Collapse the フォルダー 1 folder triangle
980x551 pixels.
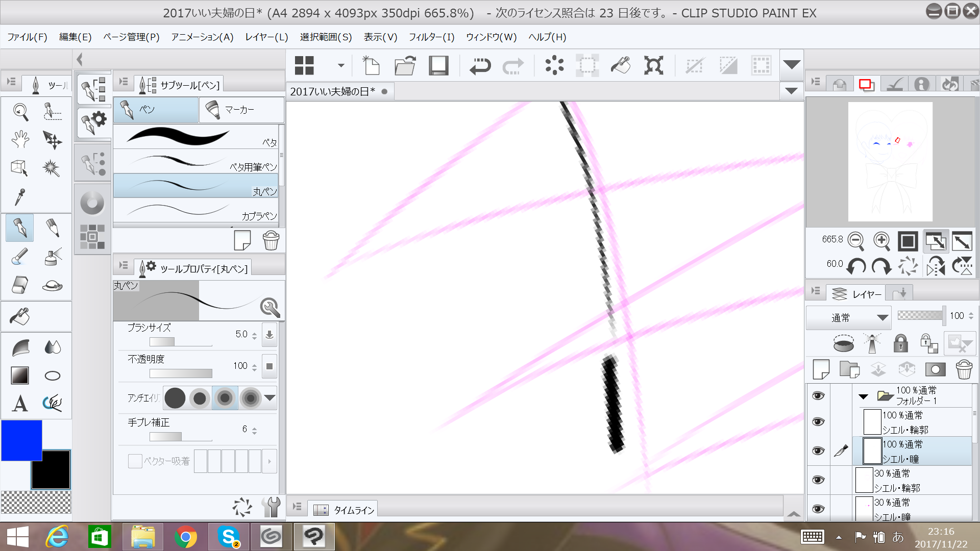863,396
